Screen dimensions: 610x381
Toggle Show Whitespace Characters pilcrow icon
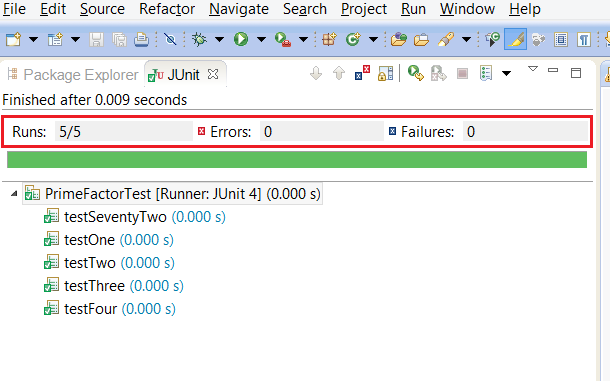(584, 39)
